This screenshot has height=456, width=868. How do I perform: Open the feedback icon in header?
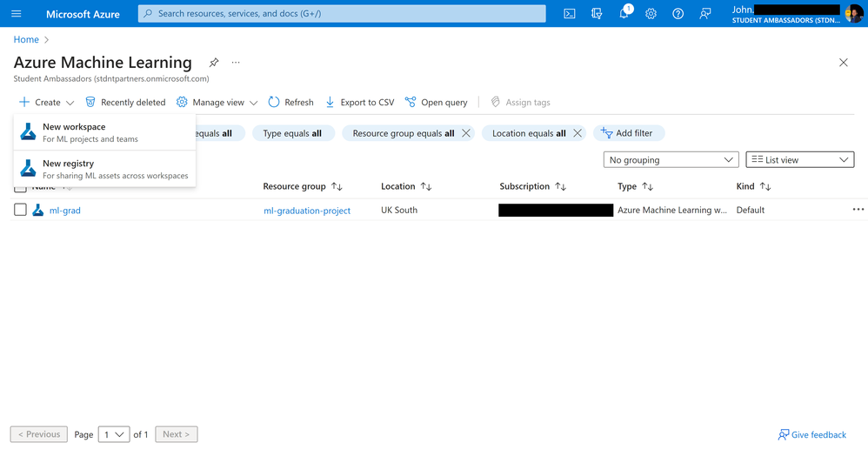click(x=705, y=14)
